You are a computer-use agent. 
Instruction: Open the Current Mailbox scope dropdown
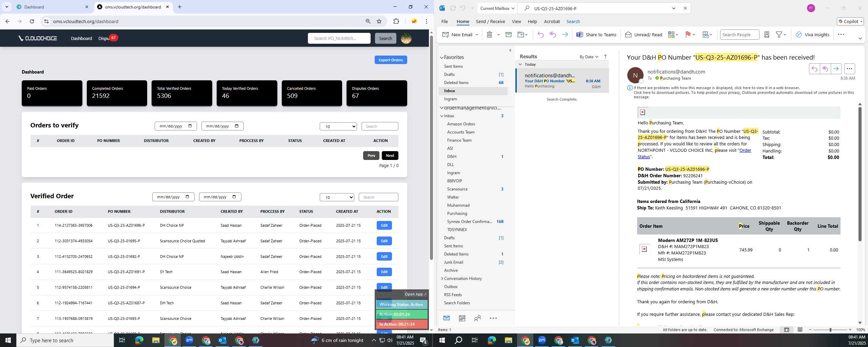(x=497, y=8)
